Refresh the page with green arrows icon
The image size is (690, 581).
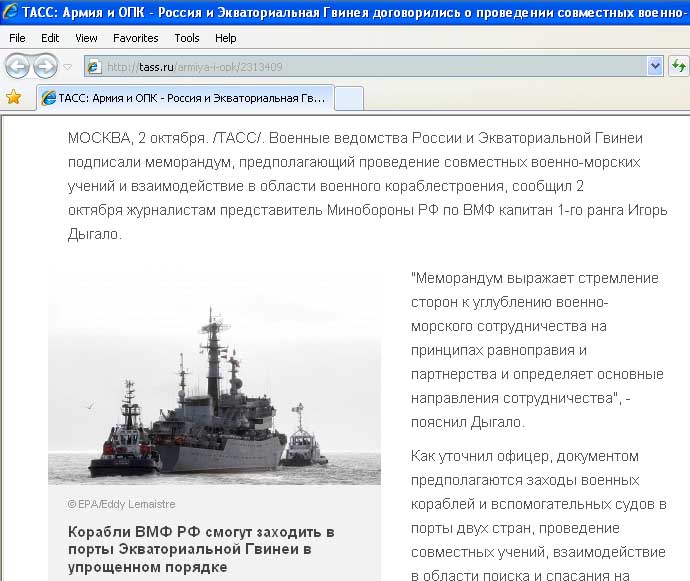click(x=679, y=66)
